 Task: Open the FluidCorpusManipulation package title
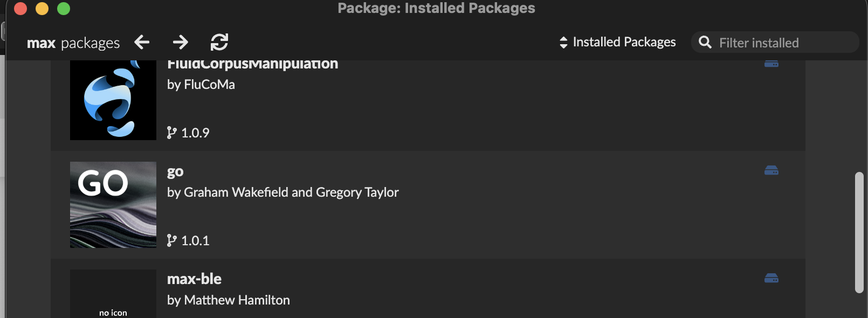coord(252,64)
